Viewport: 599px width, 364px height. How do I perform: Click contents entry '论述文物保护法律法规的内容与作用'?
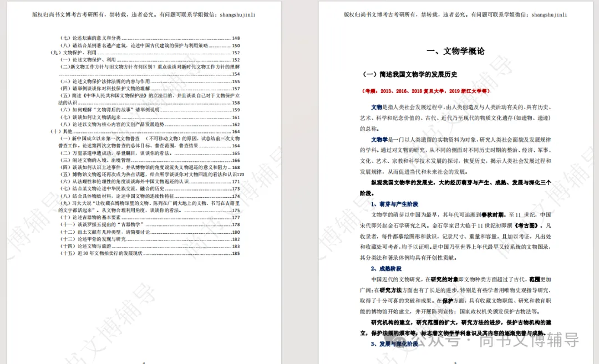pos(150,81)
